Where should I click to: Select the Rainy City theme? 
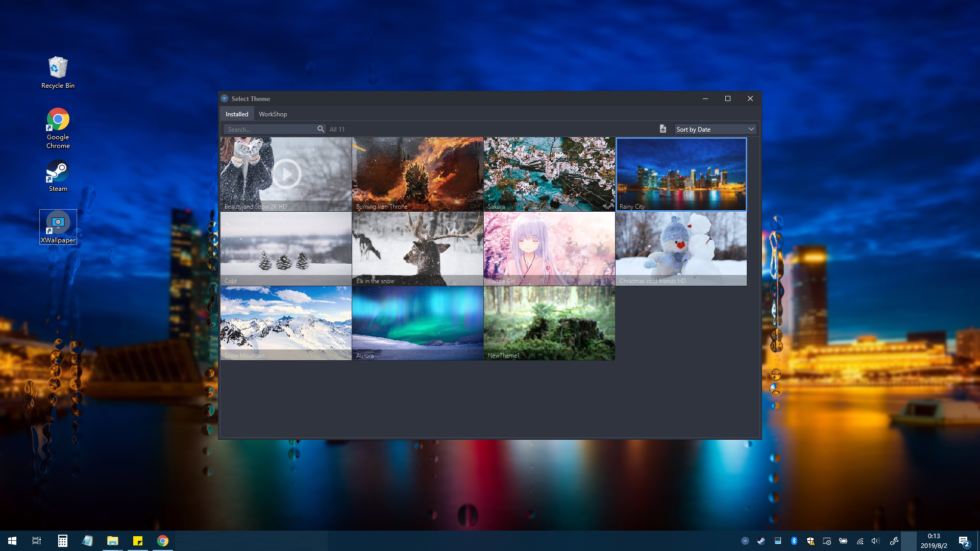681,174
